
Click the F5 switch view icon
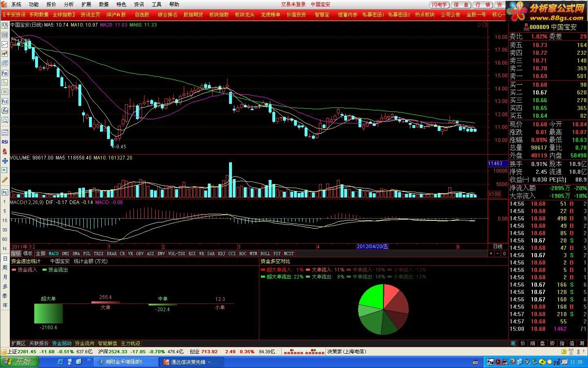pyautogui.click(x=5, y=192)
